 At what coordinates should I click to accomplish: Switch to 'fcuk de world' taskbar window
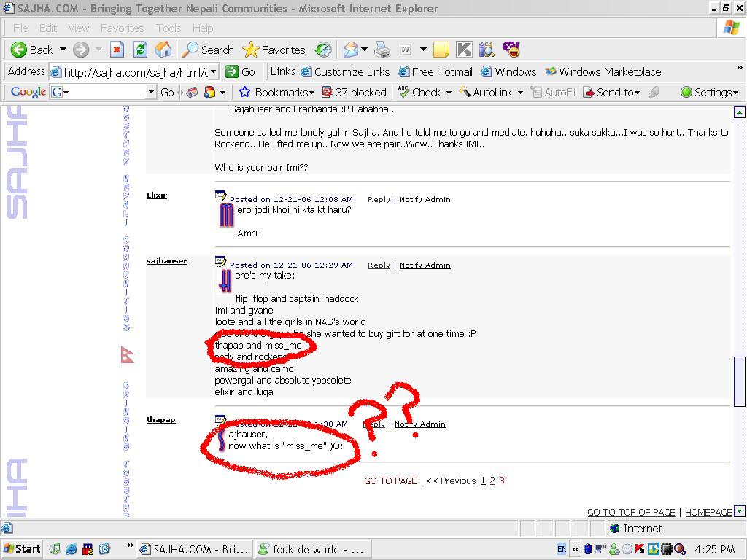pos(311,549)
